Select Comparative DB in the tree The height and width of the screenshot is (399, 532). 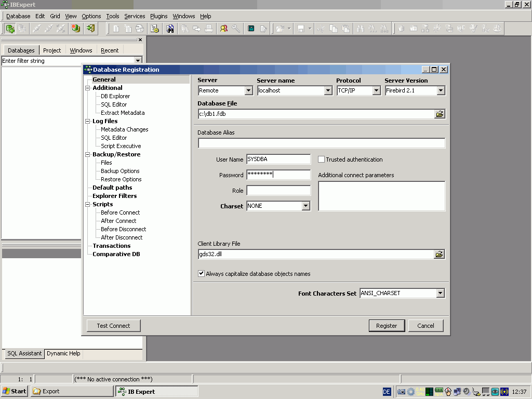point(116,254)
